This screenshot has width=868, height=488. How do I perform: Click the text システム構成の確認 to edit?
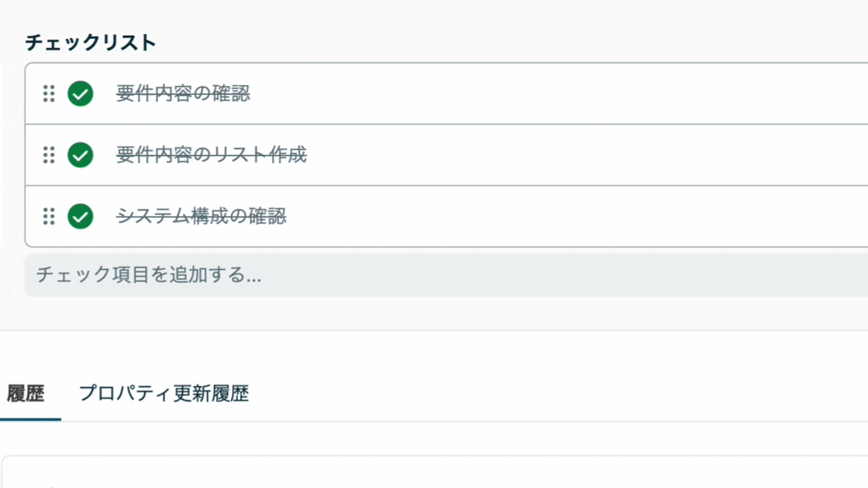(201, 216)
